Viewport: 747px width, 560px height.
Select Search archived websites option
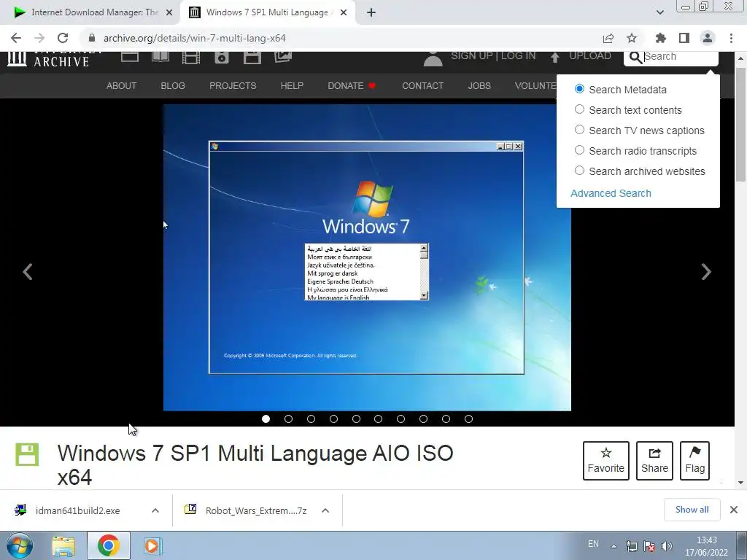coord(579,171)
